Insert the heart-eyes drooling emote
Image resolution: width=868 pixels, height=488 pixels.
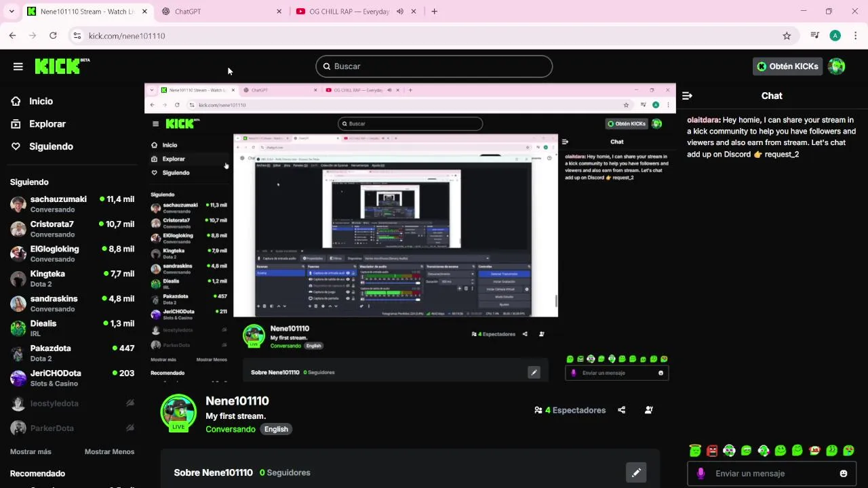[848, 450]
